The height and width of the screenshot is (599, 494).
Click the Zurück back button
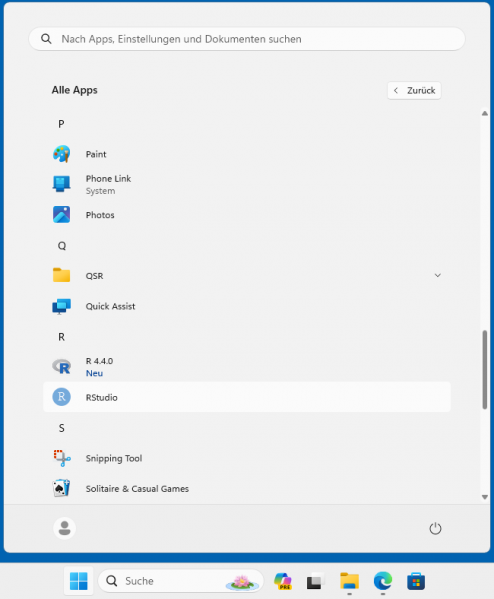tap(414, 91)
